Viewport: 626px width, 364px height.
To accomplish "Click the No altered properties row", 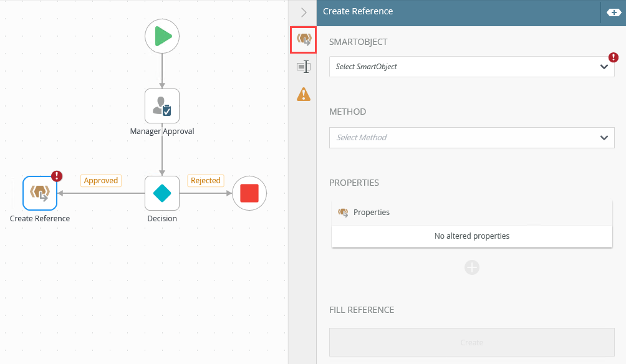I will point(472,236).
